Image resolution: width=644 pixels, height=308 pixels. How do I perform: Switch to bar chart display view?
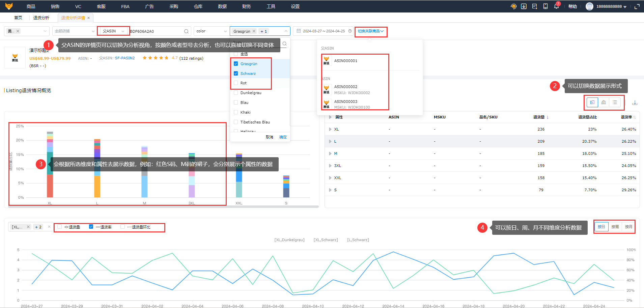pos(604,103)
